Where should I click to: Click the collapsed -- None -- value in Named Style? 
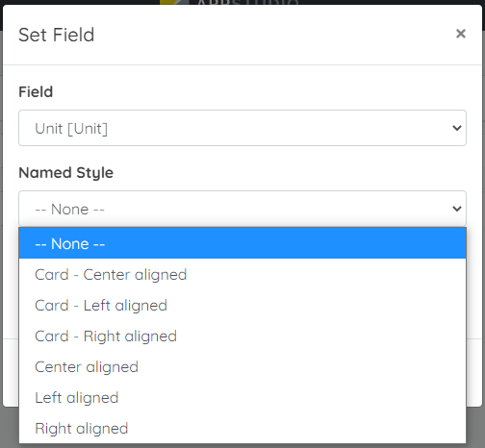69,210
